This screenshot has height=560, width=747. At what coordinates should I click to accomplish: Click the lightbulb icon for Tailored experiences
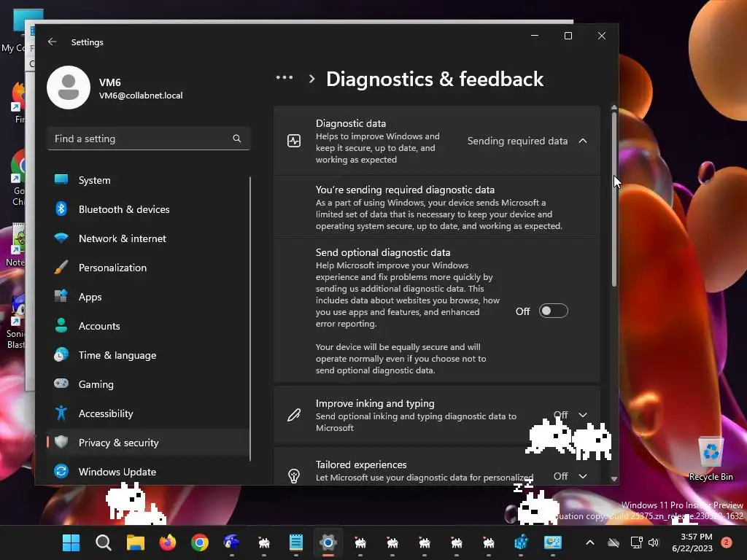[x=294, y=475]
